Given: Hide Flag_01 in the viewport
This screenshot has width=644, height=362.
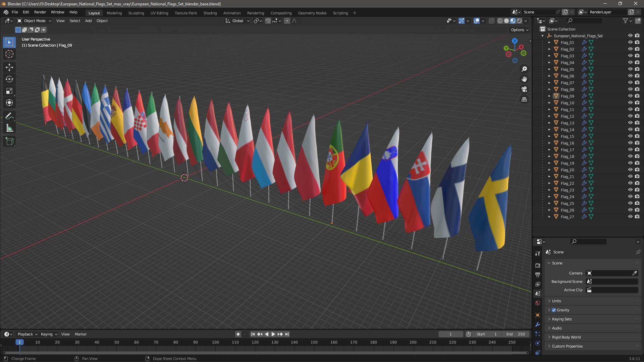Looking at the screenshot, I should click(x=630, y=42).
